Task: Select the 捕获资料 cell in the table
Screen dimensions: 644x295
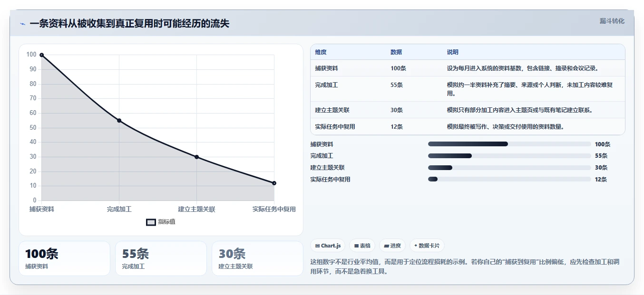Action: pyautogui.click(x=326, y=68)
